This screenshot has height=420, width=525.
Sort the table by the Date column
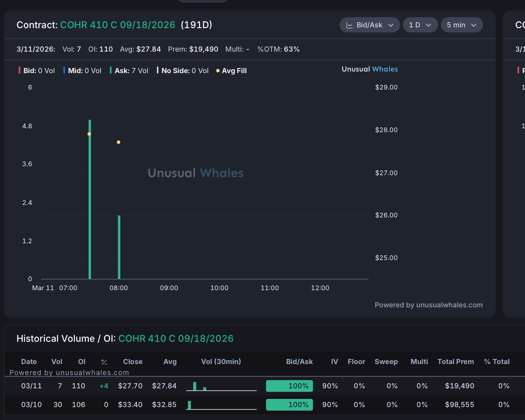[29, 362]
